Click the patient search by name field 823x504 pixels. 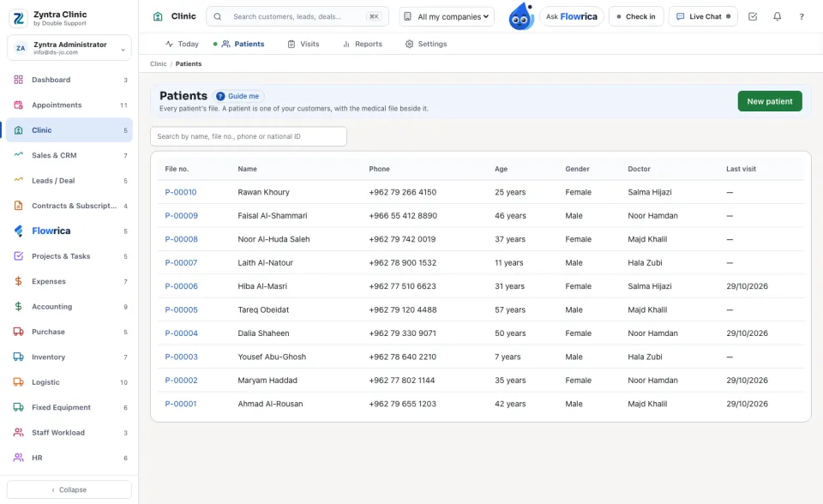[249, 136]
